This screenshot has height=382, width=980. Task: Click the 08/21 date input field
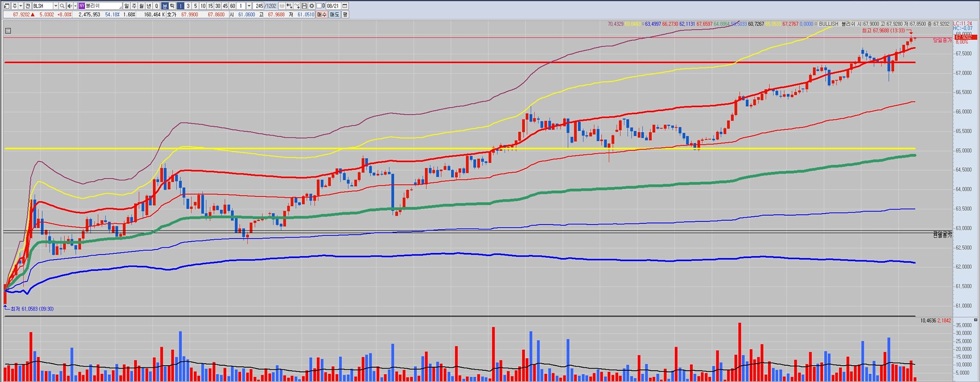333,6
